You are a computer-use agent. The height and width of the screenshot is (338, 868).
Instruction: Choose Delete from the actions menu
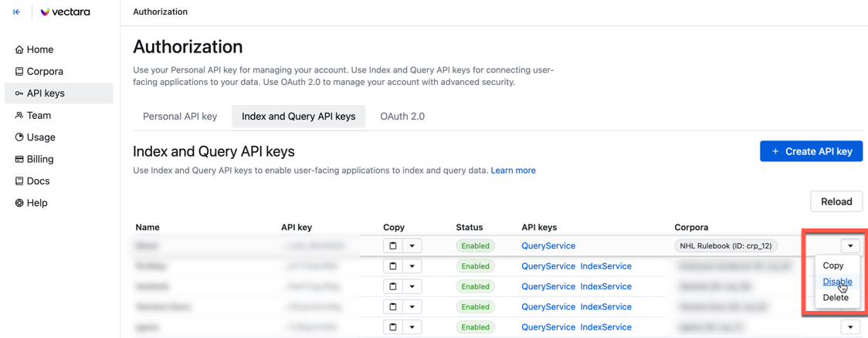coord(836,298)
